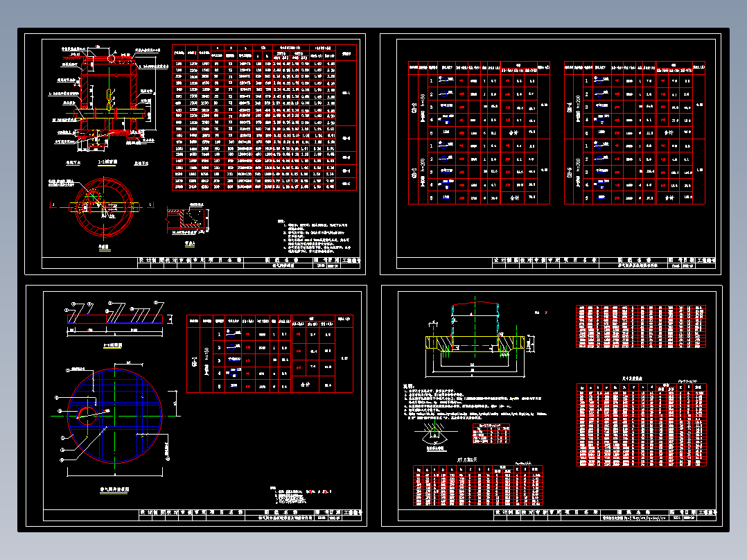Select the title block of bottom-right sheet
This screenshot has height=560, width=747.
click(557, 515)
